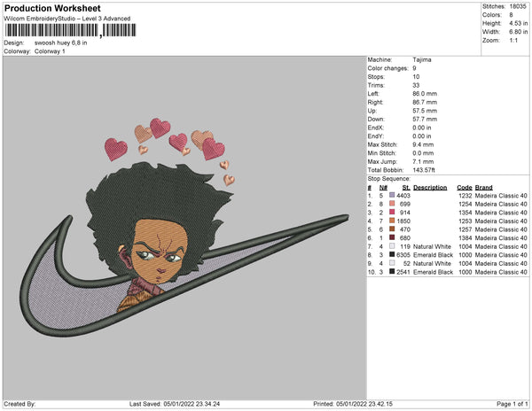Click the Color changes value '9'
The height and width of the screenshot is (411, 532).
[414, 68]
